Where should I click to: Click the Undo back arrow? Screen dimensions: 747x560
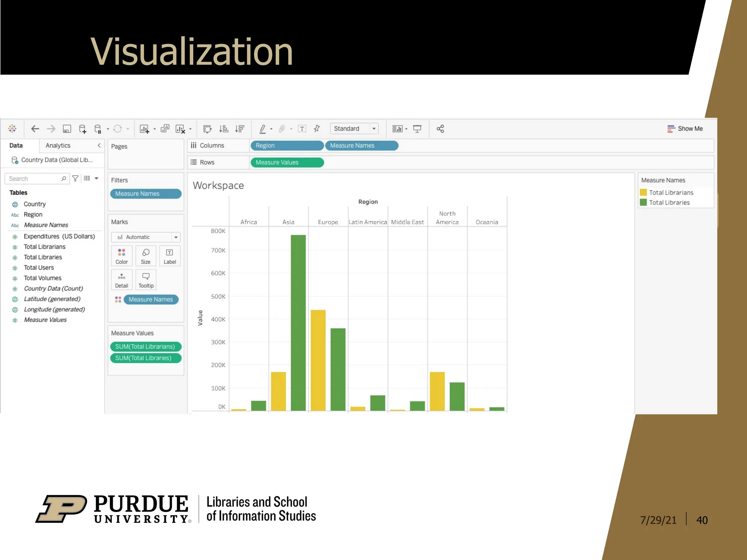35,129
